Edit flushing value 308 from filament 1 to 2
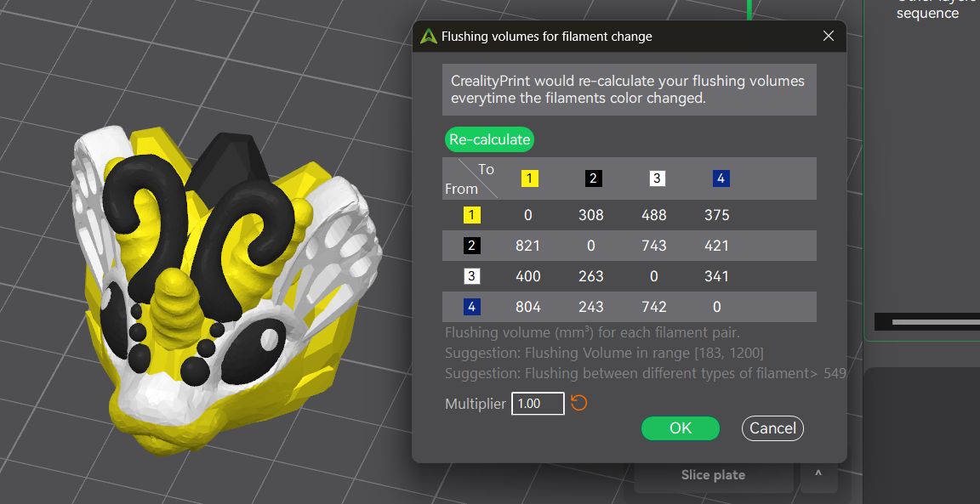The width and height of the screenshot is (980, 504). [590, 216]
